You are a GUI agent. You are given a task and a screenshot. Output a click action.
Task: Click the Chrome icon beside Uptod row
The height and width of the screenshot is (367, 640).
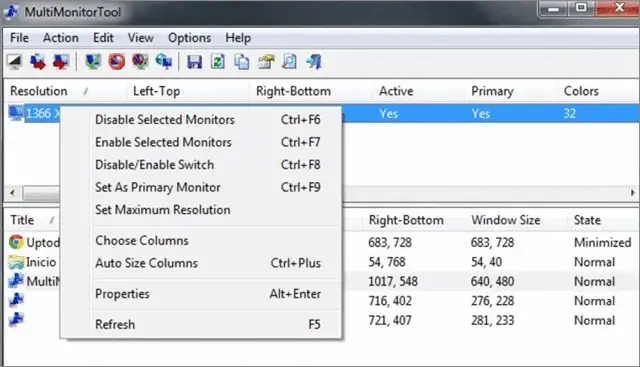pos(16,242)
